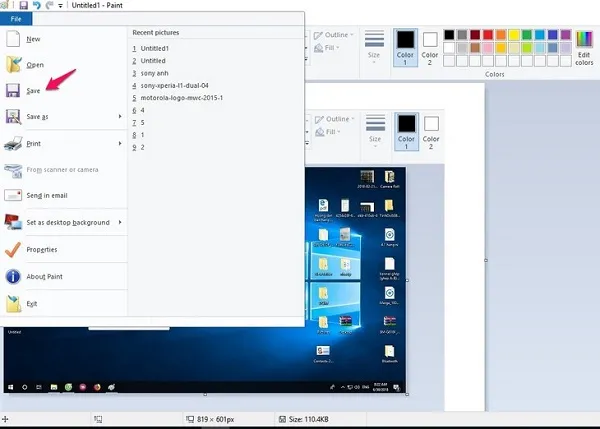Image resolution: width=600 pixels, height=429 pixels.
Task: Click the Save option in File menu
Action: coord(34,90)
